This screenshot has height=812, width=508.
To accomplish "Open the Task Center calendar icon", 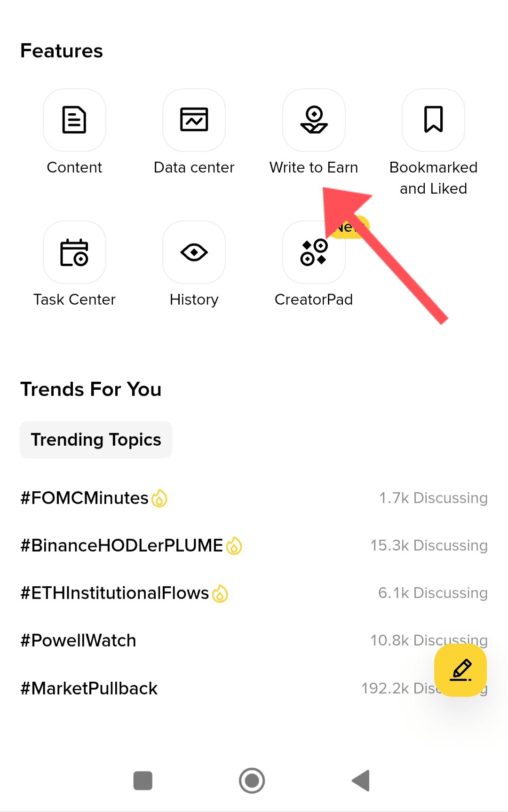I will coord(74,252).
